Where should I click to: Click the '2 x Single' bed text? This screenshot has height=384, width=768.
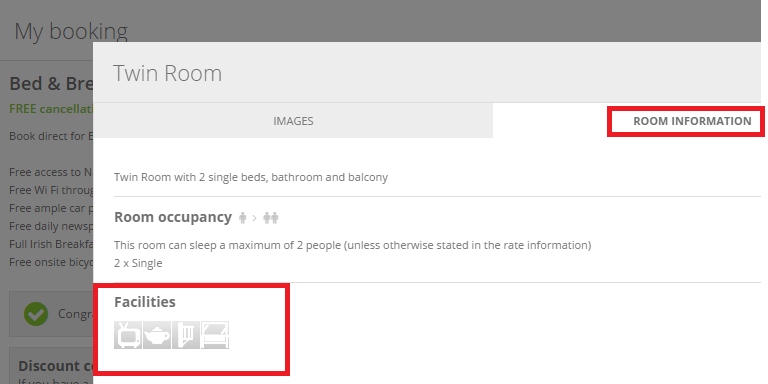point(138,263)
